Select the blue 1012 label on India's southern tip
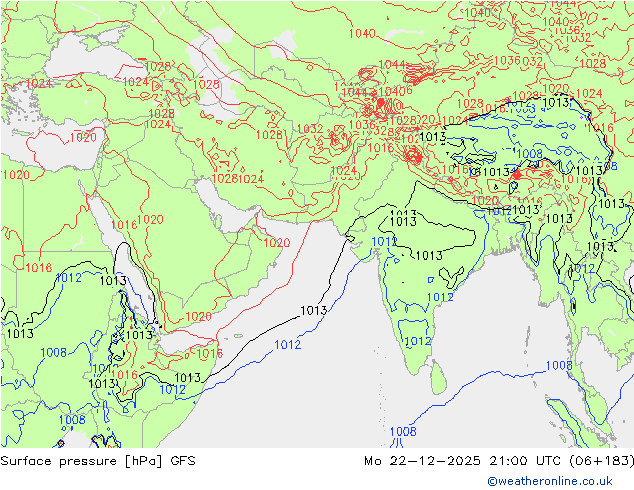 pos(418,341)
